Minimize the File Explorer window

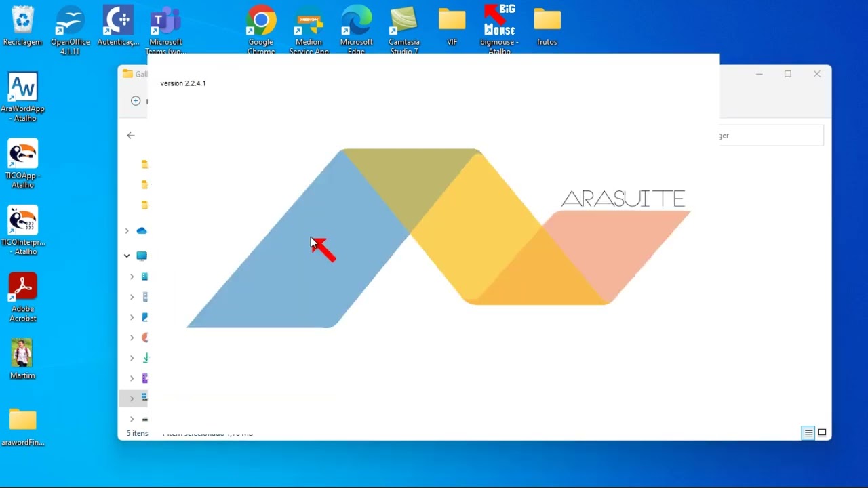[x=759, y=74]
